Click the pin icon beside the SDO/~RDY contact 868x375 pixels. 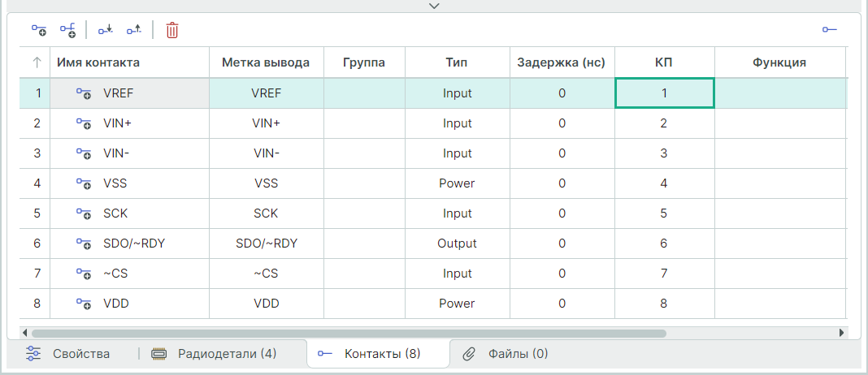[84, 244]
